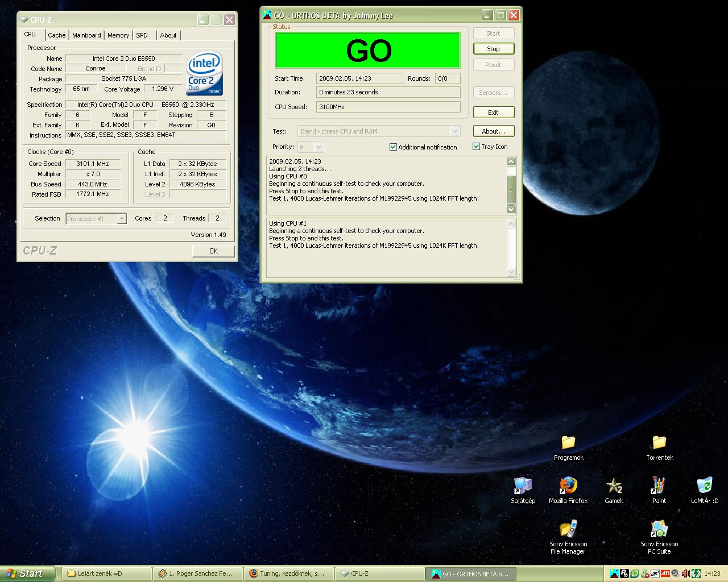Click the Level 2 4096 KBytes value
The width and height of the screenshot is (728, 582).
(197, 184)
